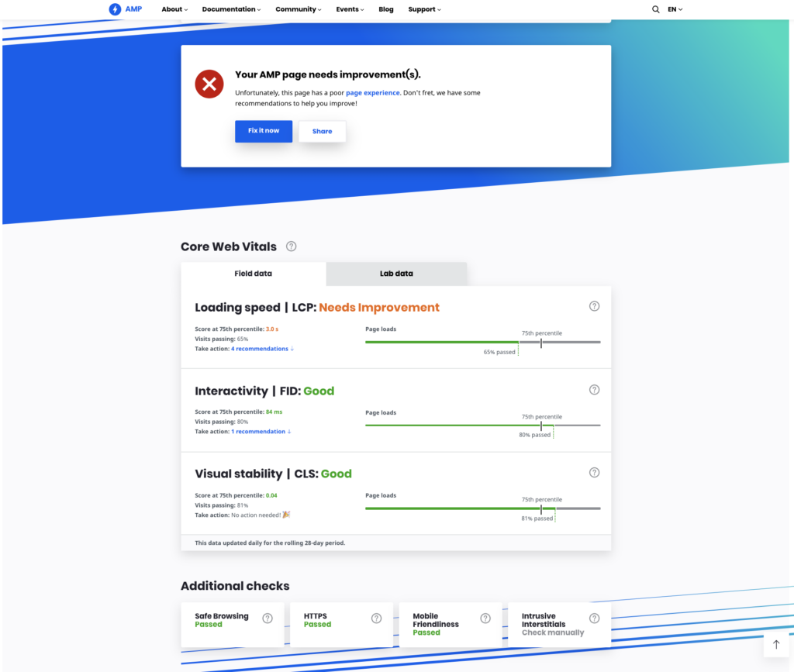Screen dimensions: 794x672
Task: Switch to the Lab data tab
Action: point(396,274)
